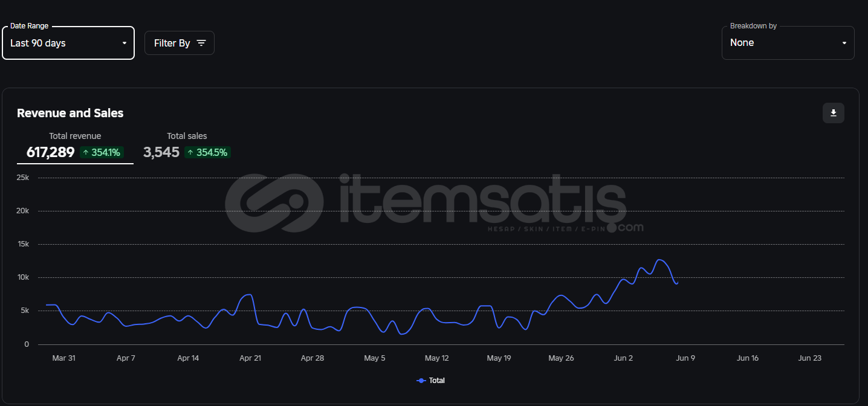
Task: Click the 354.5% sales change badge
Action: (x=209, y=152)
